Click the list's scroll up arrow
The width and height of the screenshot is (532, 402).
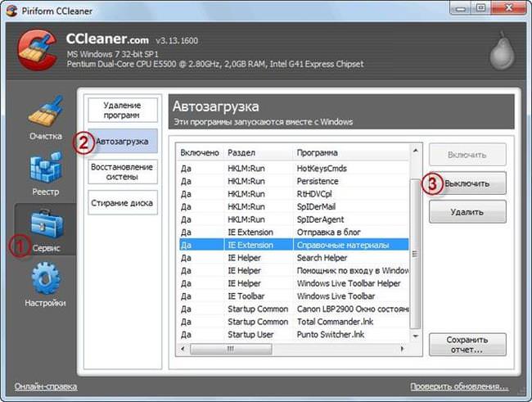[x=415, y=151]
